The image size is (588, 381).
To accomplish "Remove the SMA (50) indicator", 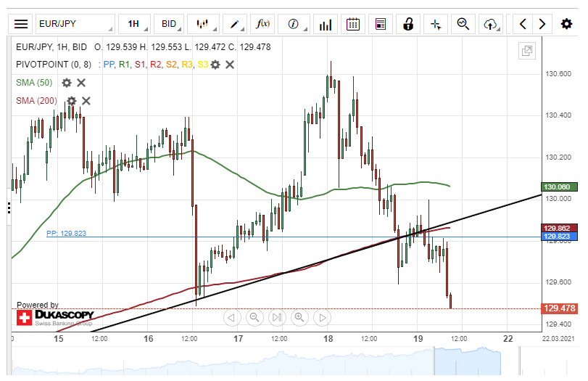I will [81, 83].
